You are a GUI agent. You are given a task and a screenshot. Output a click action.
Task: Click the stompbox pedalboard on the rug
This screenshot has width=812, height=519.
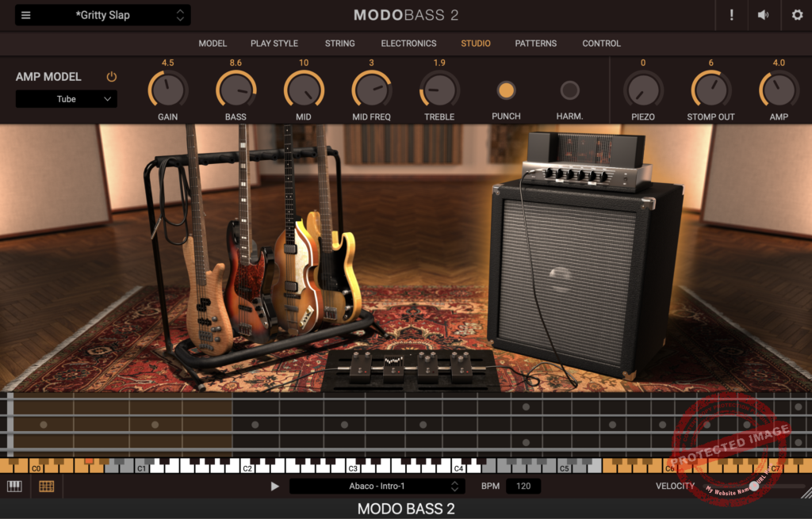pos(410,370)
